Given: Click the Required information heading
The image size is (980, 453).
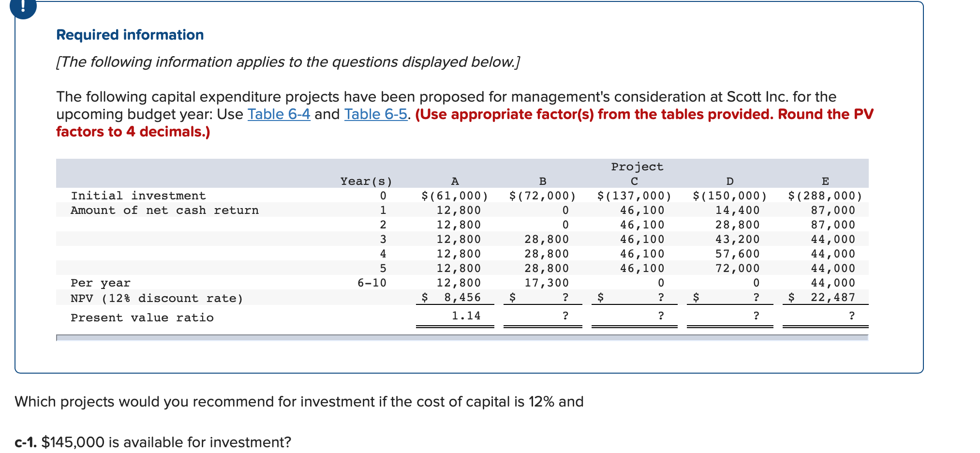Looking at the screenshot, I should 130,34.
